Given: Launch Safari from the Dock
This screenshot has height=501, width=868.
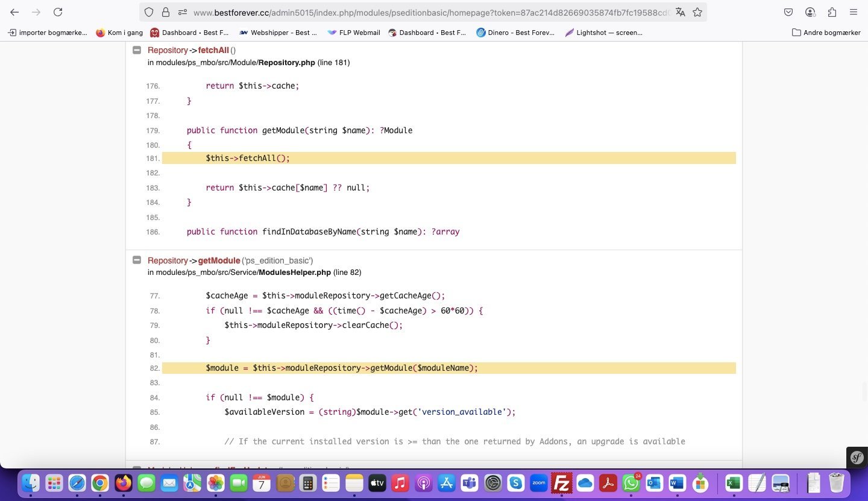Looking at the screenshot, I should [x=77, y=484].
